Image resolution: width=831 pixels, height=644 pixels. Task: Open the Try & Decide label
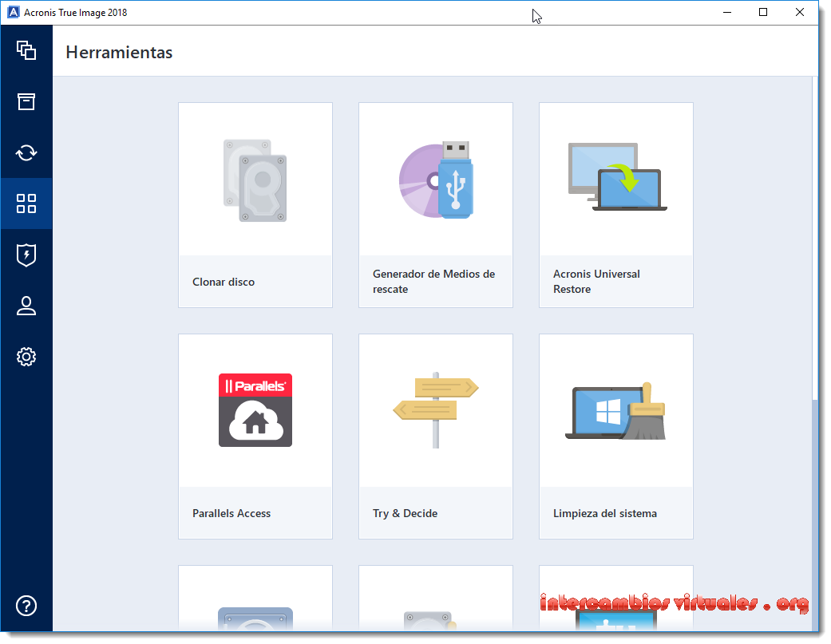pos(405,513)
